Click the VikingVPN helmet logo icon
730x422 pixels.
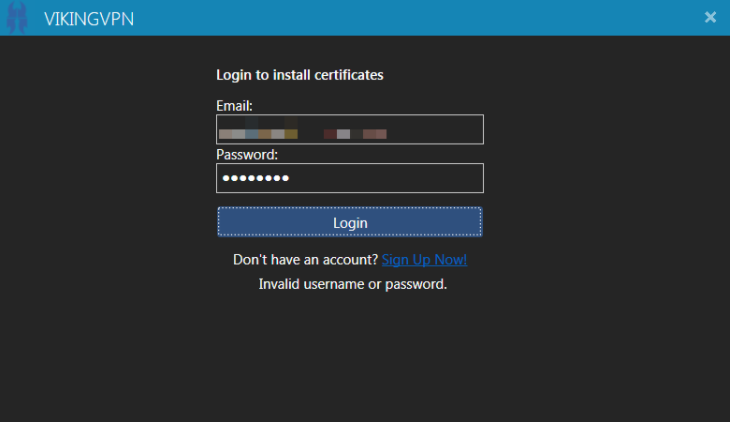17,18
